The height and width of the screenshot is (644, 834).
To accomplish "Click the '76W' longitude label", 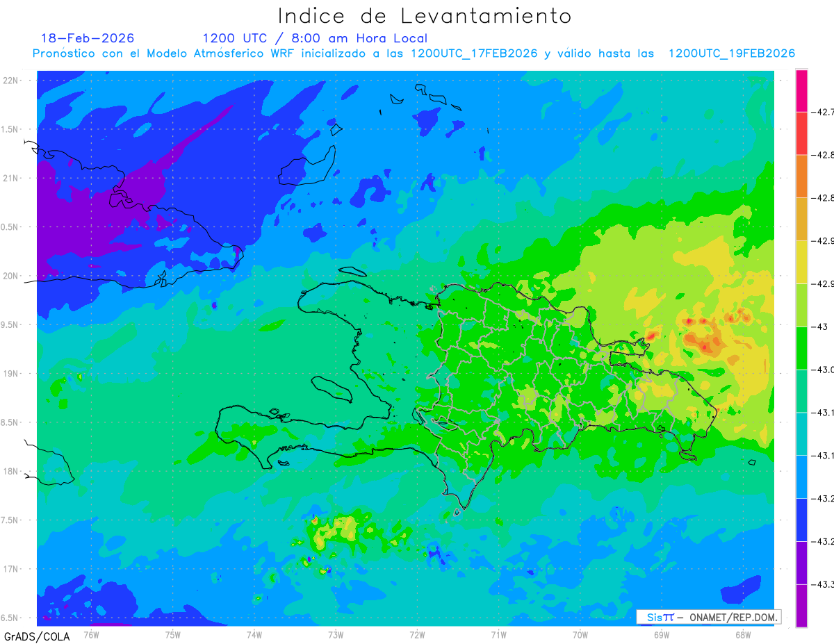I will pos(91,635).
